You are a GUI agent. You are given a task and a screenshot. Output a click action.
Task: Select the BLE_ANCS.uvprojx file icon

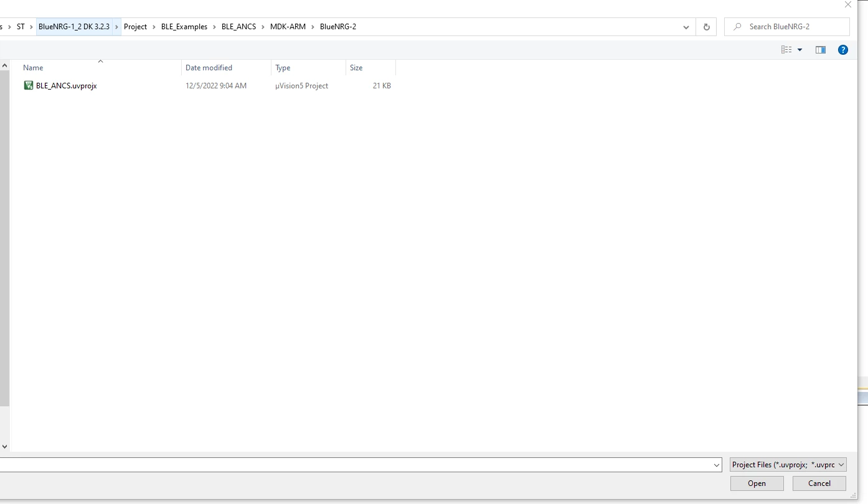tap(28, 86)
